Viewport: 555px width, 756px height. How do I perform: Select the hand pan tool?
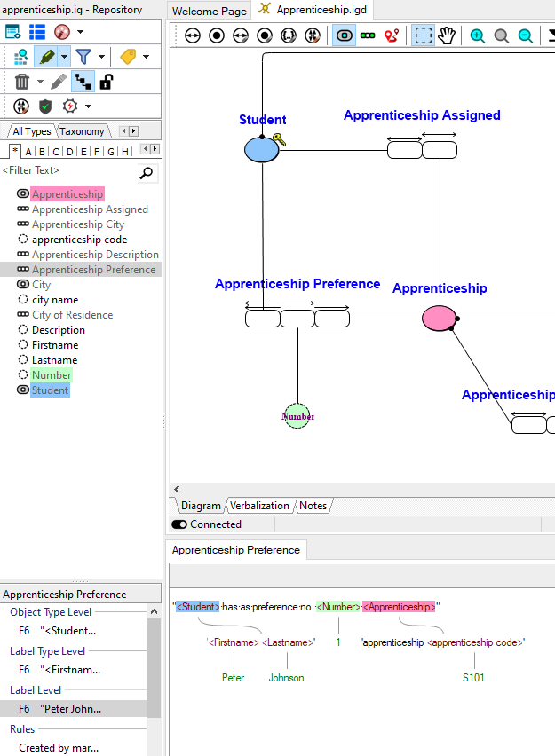[x=447, y=35]
